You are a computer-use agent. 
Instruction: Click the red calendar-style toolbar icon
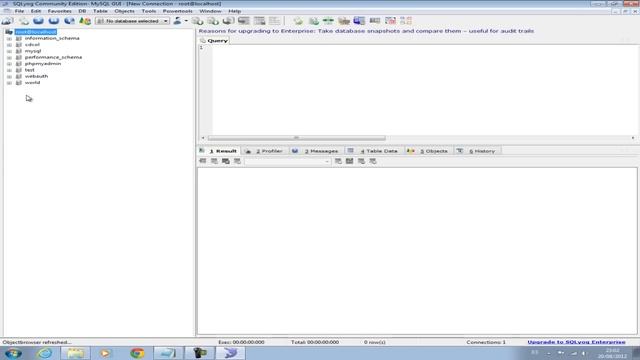point(390,21)
